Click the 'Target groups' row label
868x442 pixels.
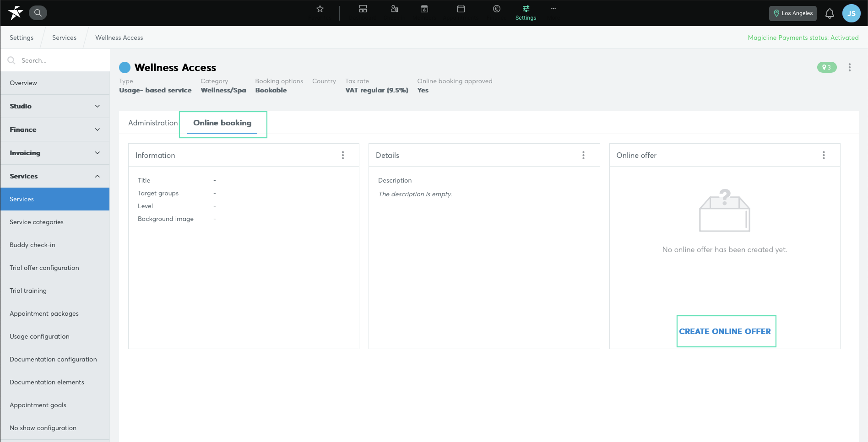point(158,193)
